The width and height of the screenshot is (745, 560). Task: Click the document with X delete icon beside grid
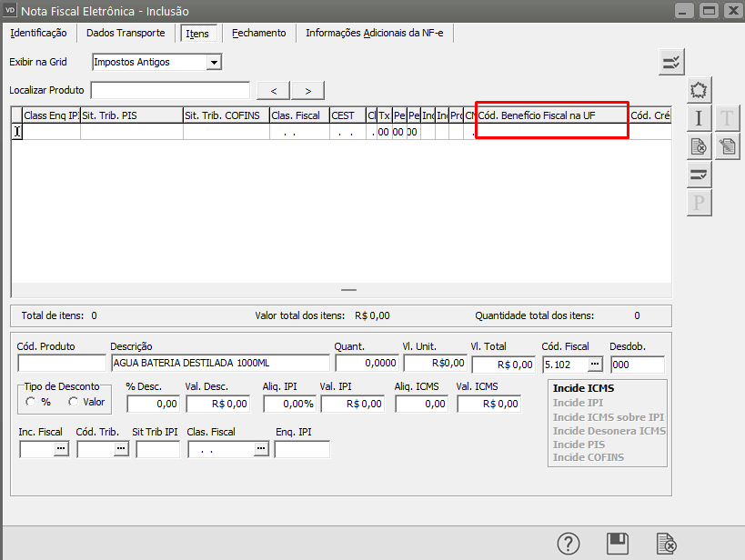tap(699, 146)
